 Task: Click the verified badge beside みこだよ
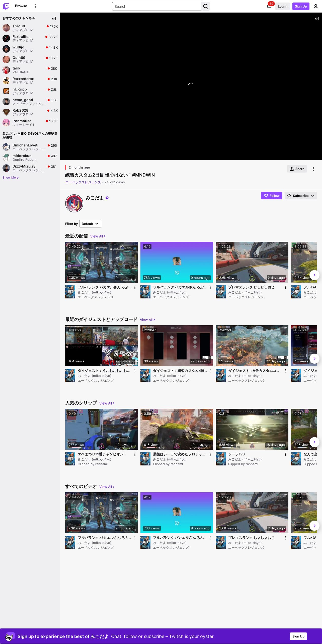pyautogui.click(x=107, y=198)
